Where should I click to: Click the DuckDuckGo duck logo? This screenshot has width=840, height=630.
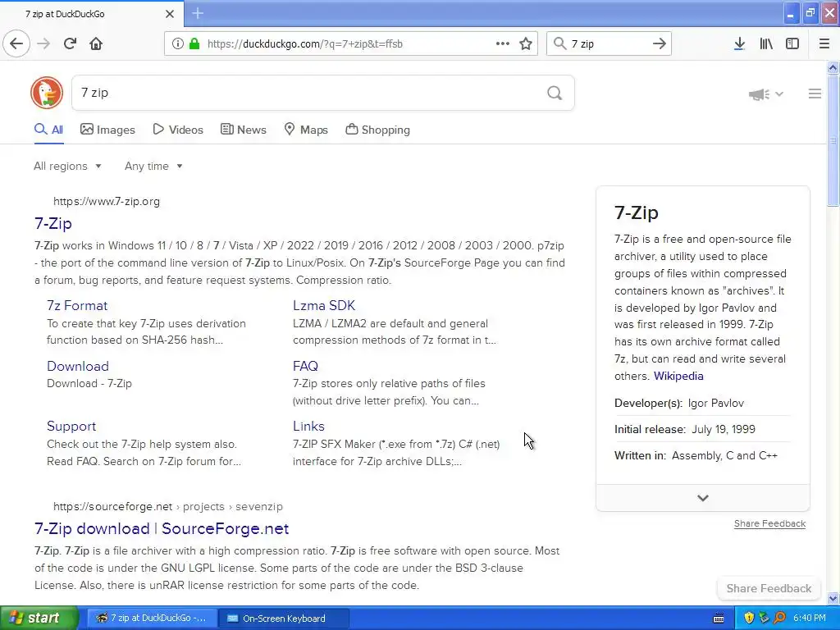pyautogui.click(x=47, y=93)
